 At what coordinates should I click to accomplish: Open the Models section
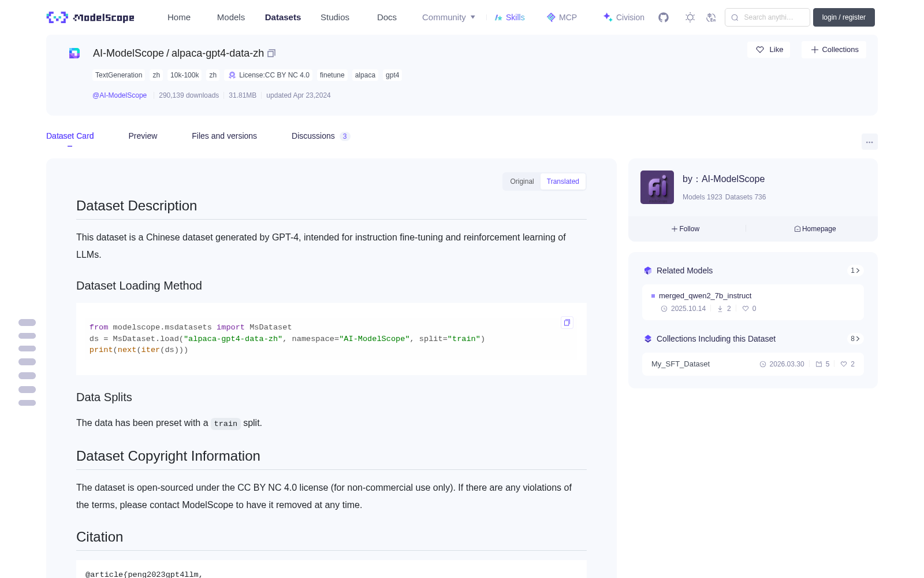point(231,17)
